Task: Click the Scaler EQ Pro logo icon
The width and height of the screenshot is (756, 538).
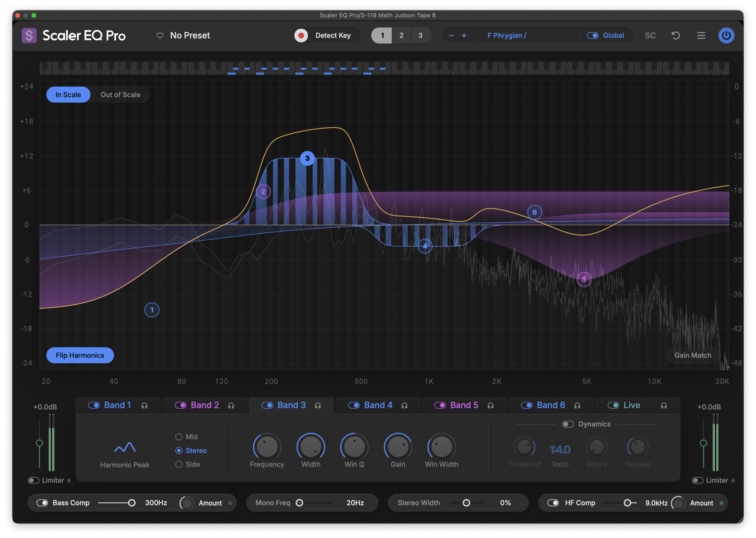Action: 29,35
